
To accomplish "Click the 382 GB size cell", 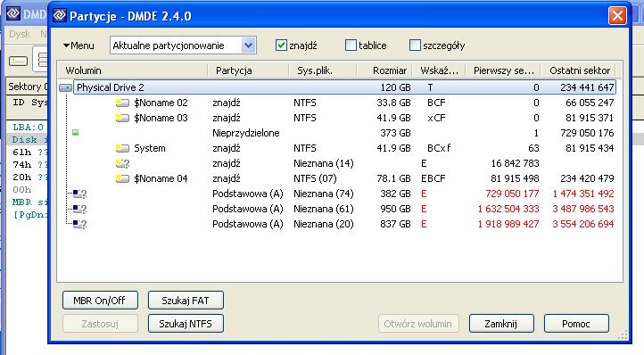I will [395, 194].
